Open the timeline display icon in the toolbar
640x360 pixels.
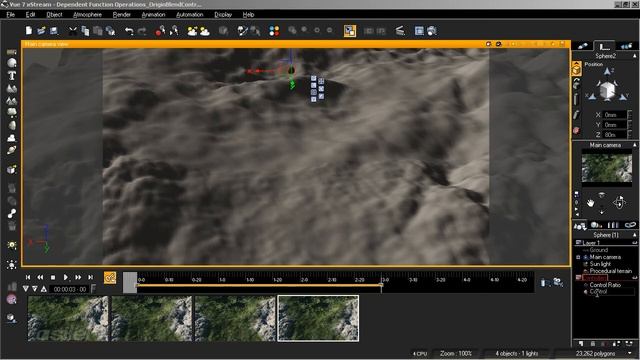[x=400, y=31]
